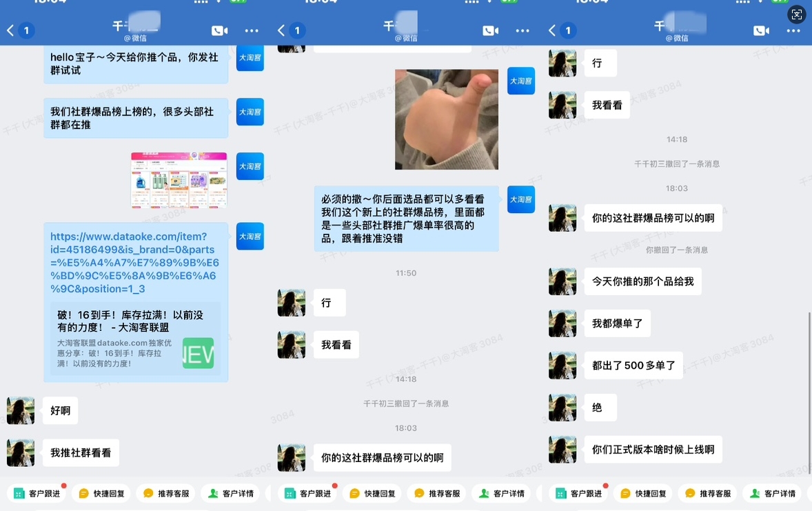Open the three-dot more menu in rightmost chat
This screenshot has height=511, width=812.
click(793, 30)
